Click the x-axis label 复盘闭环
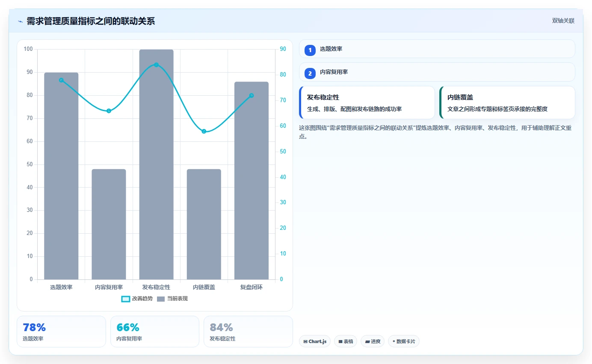 [x=251, y=288]
